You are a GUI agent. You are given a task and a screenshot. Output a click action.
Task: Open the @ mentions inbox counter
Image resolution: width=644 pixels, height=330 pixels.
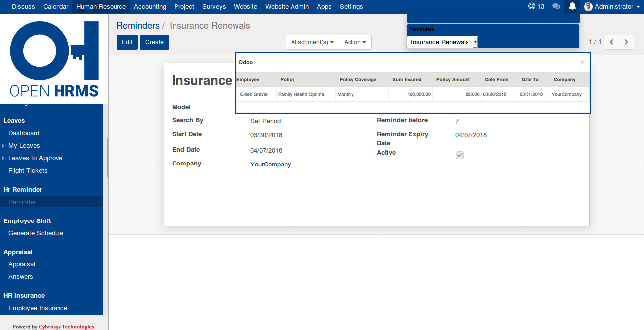tap(536, 6)
